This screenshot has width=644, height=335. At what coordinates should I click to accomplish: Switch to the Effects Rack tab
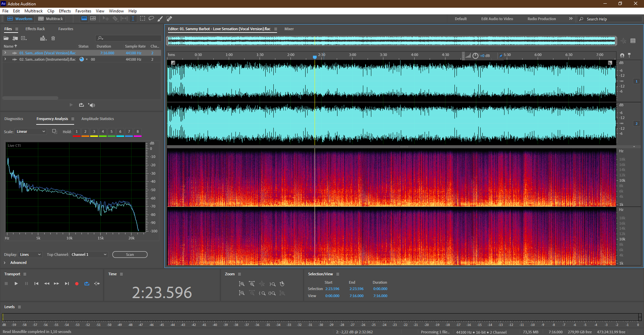click(35, 29)
